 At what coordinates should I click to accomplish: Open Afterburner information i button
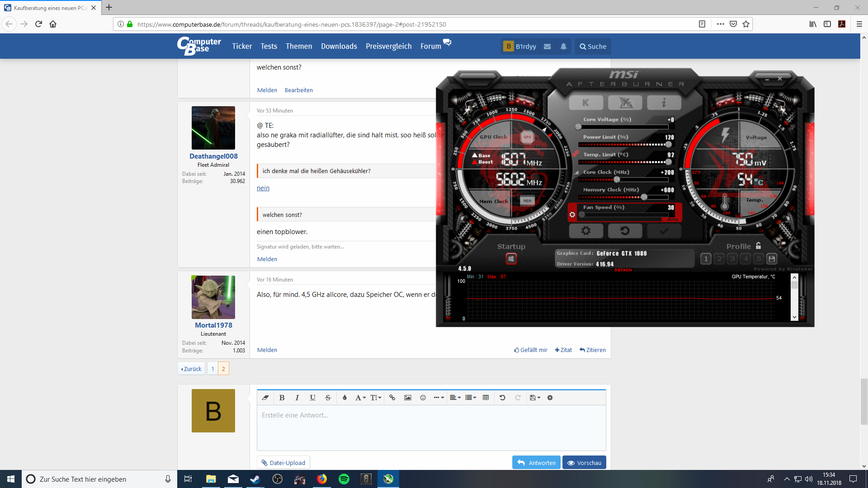(x=664, y=103)
